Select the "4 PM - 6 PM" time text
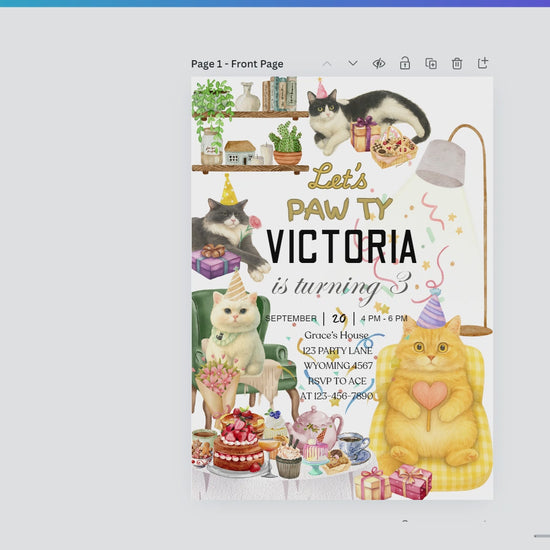This screenshot has height=550, width=550. (384, 318)
